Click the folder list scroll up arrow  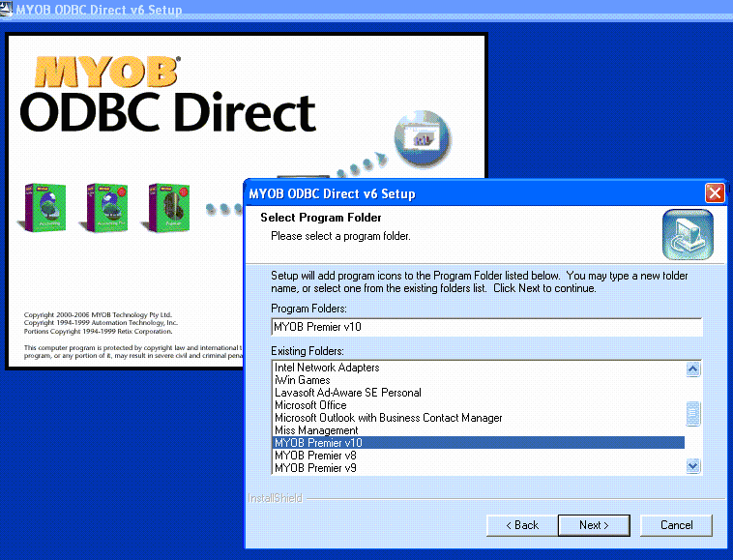tap(692, 369)
